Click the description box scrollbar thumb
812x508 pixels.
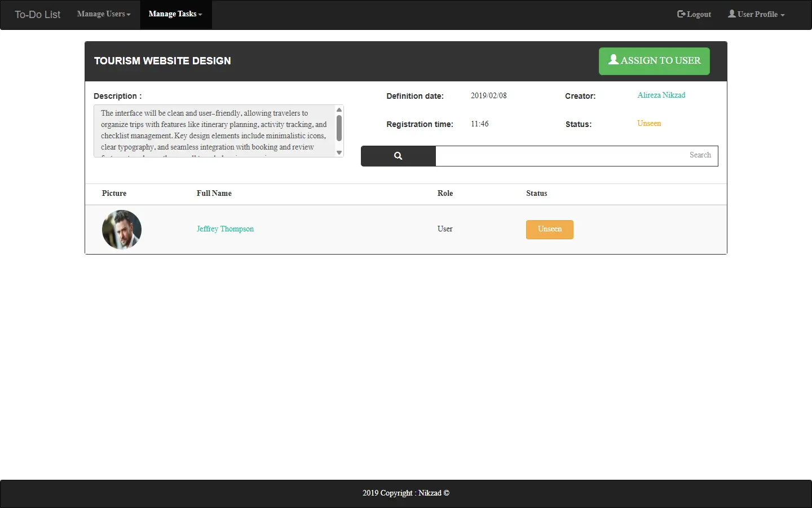pos(339,128)
